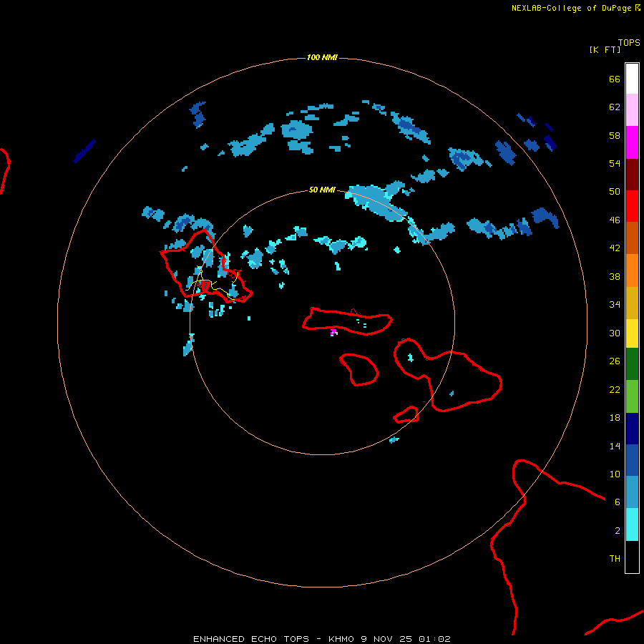Click the legend value '46'
Viewport: 644px width, 644px height.
pos(615,220)
